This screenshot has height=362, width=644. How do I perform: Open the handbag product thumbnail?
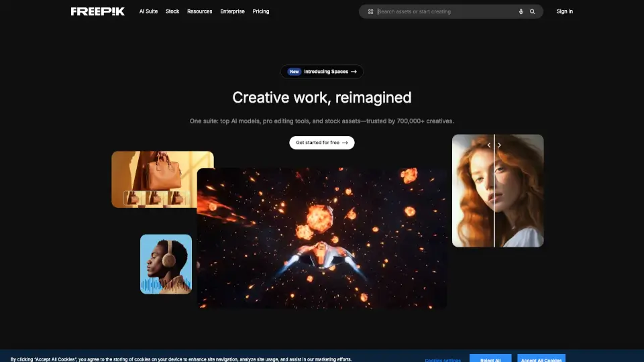click(162, 179)
